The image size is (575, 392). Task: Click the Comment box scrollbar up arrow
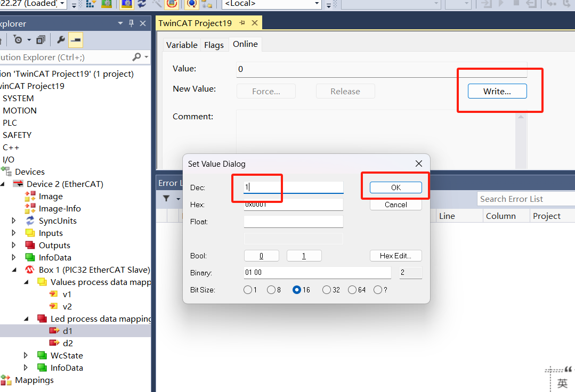(x=521, y=117)
